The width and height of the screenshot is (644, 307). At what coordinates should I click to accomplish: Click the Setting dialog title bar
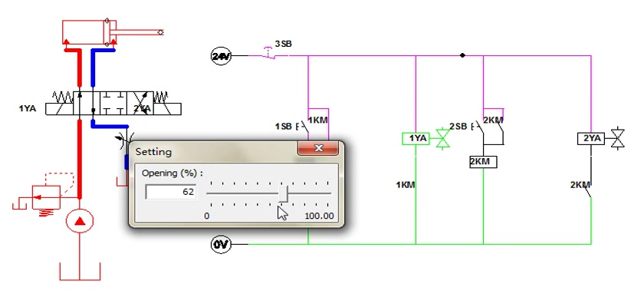pos(214,151)
